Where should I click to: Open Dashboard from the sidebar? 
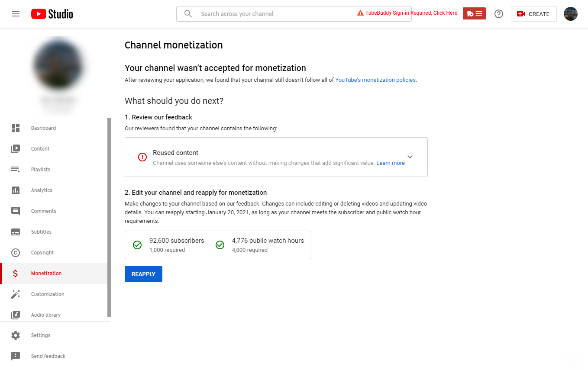[x=54, y=128]
